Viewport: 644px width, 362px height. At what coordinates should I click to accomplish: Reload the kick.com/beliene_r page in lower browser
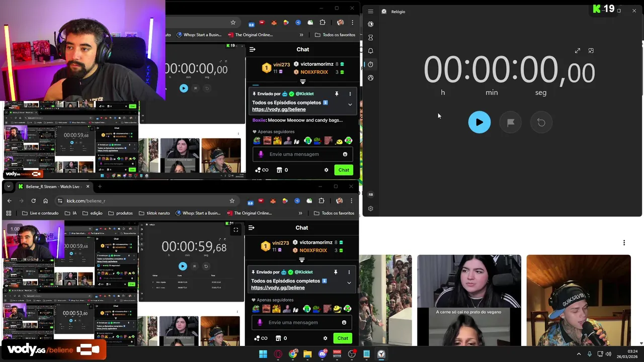click(x=33, y=201)
